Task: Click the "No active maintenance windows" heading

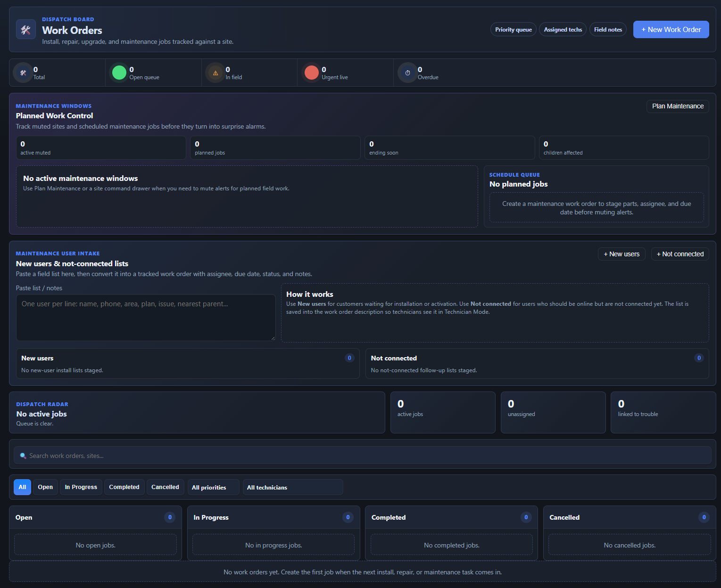Action: point(81,179)
